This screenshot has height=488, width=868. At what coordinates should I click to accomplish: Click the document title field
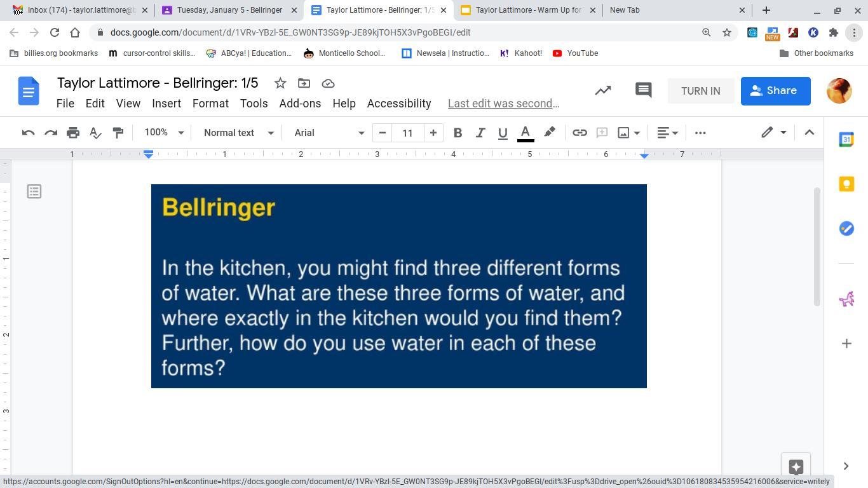click(158, 83)
